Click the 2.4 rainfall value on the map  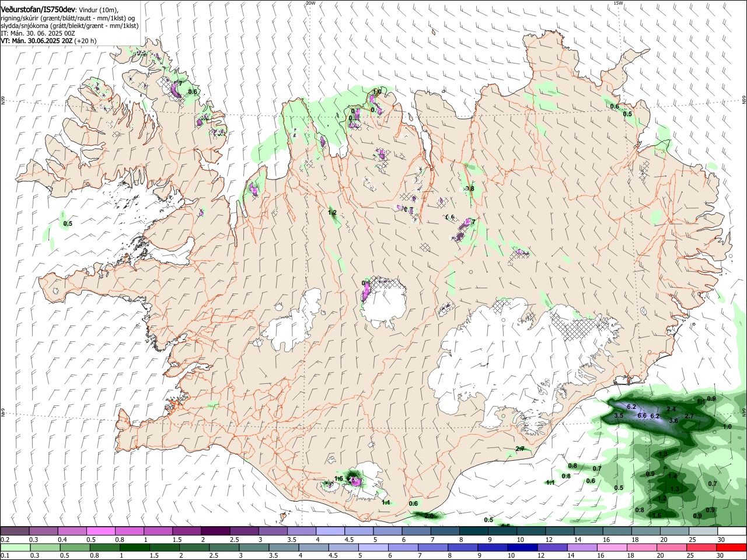[x=671, y=409]
